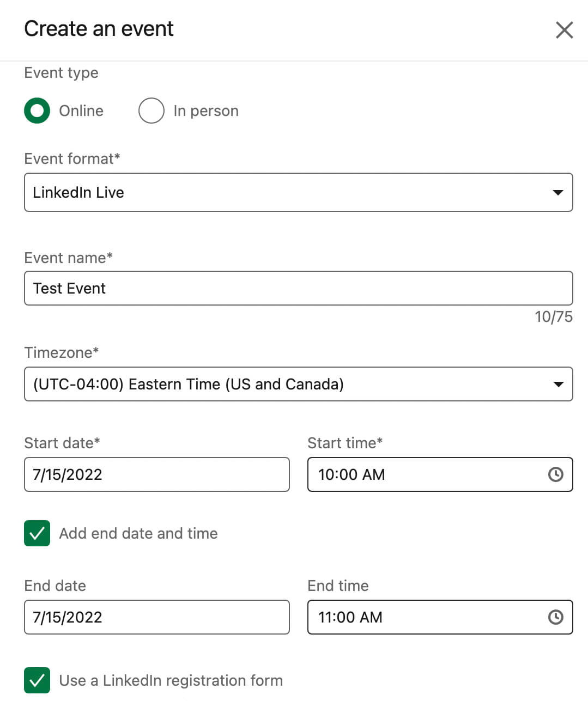This screenshot has height=701, width=588.
Task: Click the Start time field showing 10:00 AM
Action: 440,474
